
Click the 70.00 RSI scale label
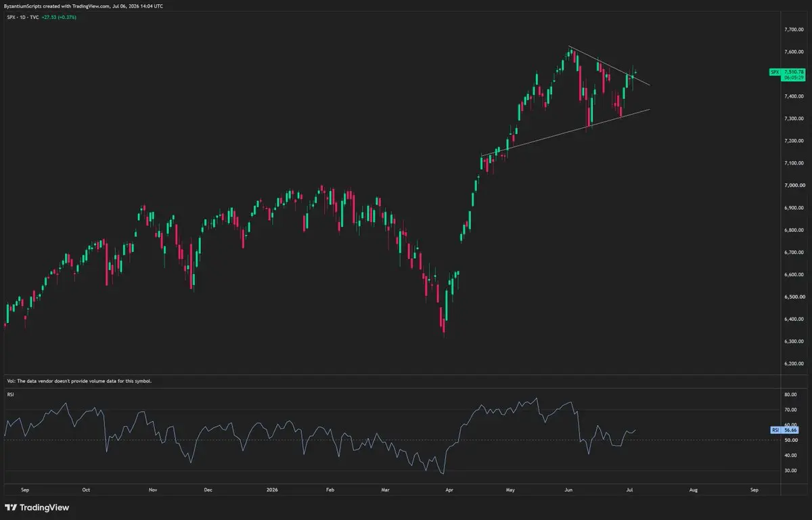pyautogui.click(x=790, y=410)
